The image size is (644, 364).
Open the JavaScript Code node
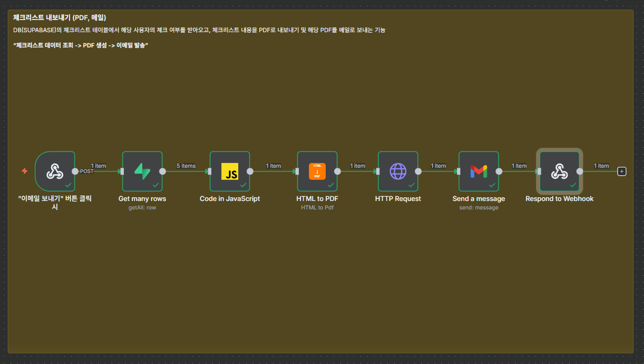[x=230, y=171]
